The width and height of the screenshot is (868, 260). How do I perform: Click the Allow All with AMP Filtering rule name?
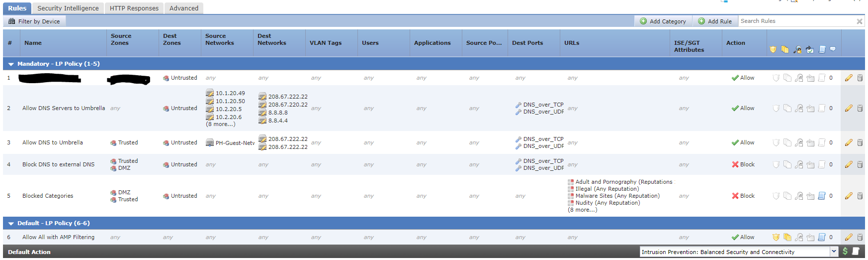pyautogui.click(x=58, y=237)
